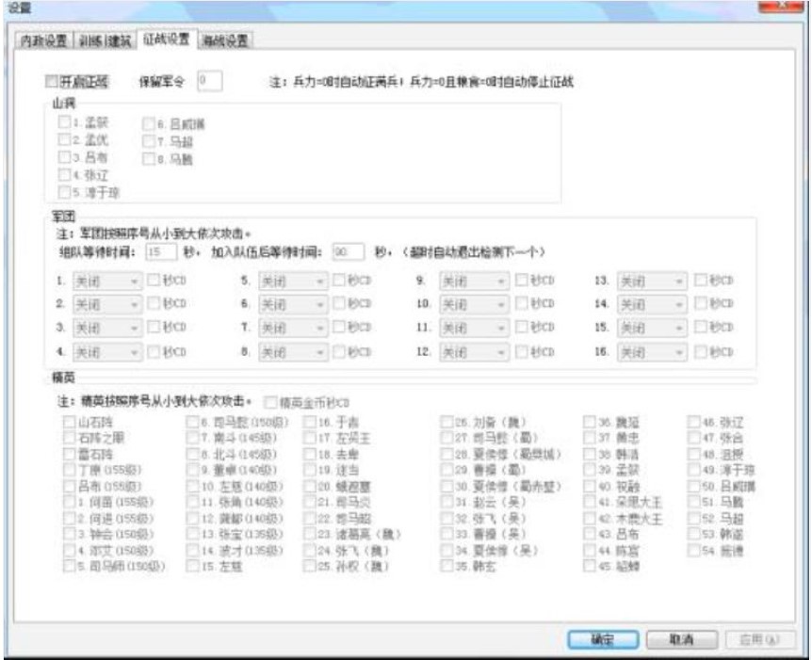Expand the 军团 15 combo box
812x660 pixels.
(652, 328)
